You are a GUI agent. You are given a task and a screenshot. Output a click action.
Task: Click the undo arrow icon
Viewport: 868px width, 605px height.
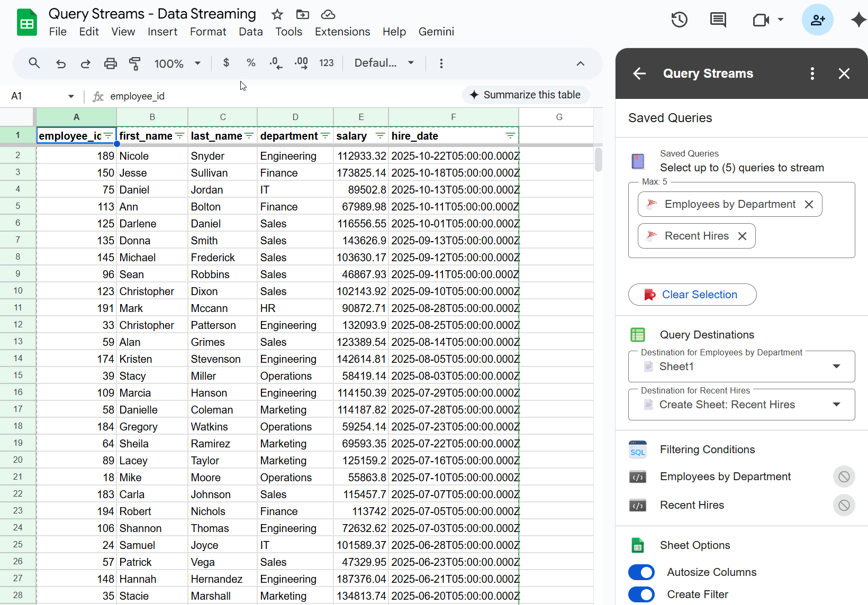tap(61, 63)
